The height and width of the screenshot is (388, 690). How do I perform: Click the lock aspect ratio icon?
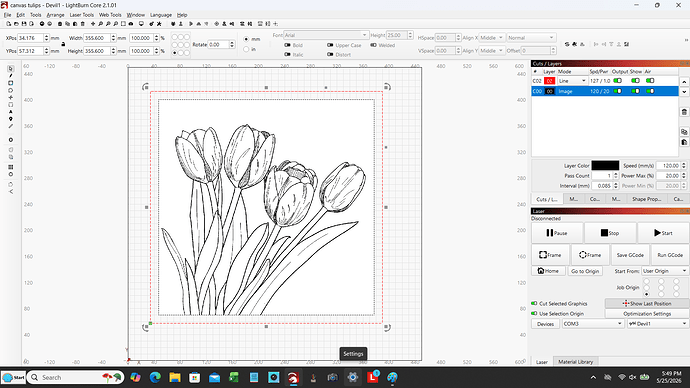pyautogui.click(x=63, y=44)
